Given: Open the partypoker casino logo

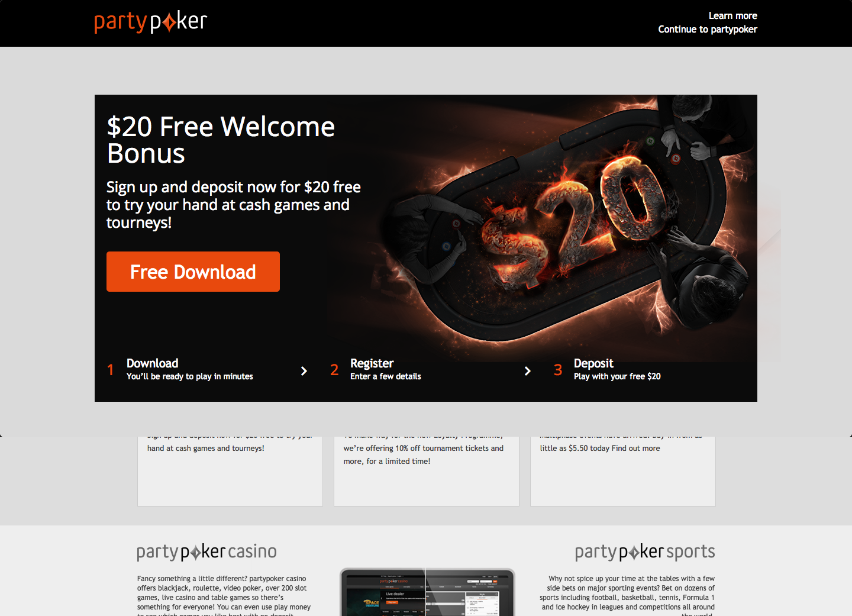Looking at the screenshot, I should 206,552.
